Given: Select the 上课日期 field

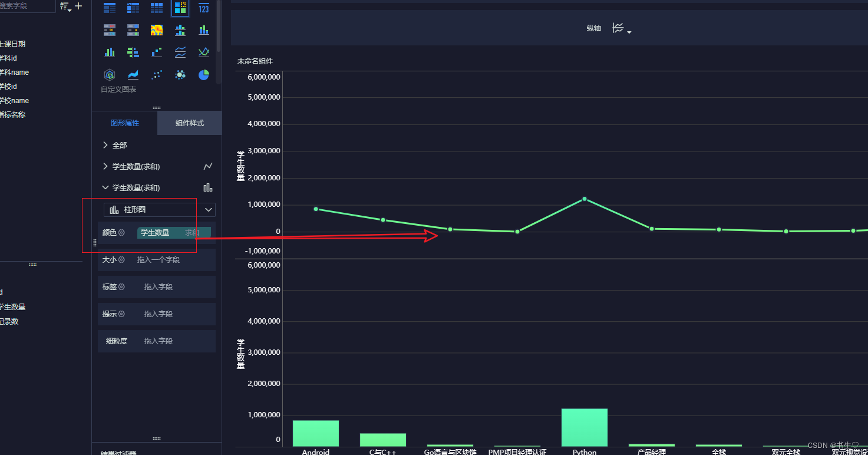Looking at the screenshot, I should point(12,44).
